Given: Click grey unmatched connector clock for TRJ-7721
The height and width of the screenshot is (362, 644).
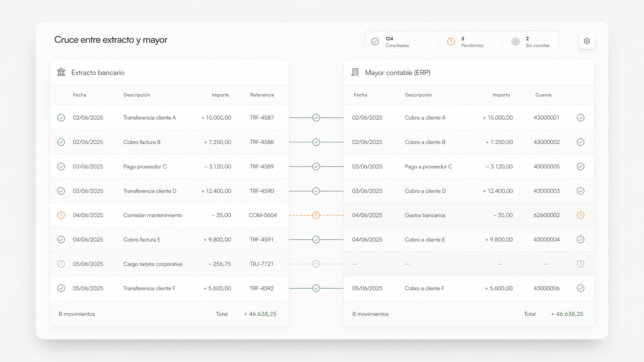Looking at the screenshot, I should point(316,264).
